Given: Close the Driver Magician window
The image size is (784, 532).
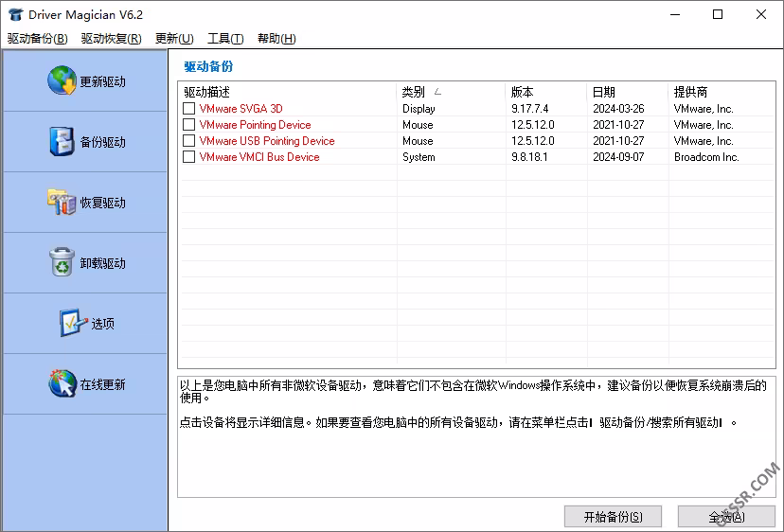Looking at the screenshot, I should point(761,14).
